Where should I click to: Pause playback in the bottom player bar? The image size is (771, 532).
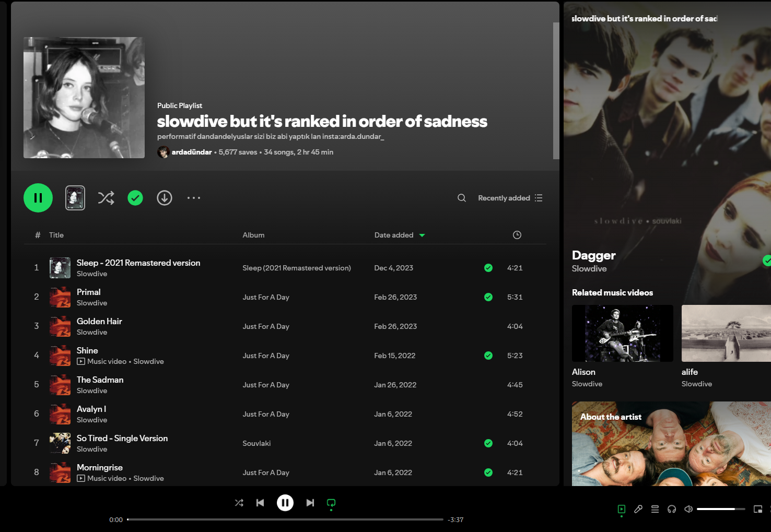click(285, 503)
